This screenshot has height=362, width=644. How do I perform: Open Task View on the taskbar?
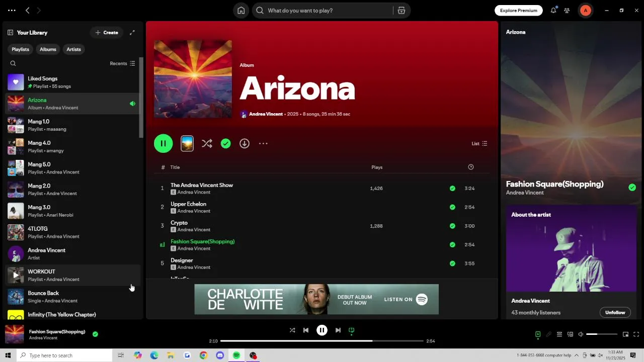click(x=121, y=355)
